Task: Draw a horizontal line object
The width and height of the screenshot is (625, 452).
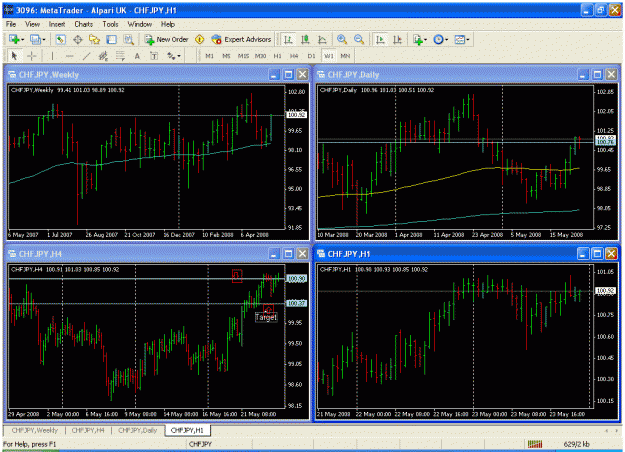Action: pos(69,56)
